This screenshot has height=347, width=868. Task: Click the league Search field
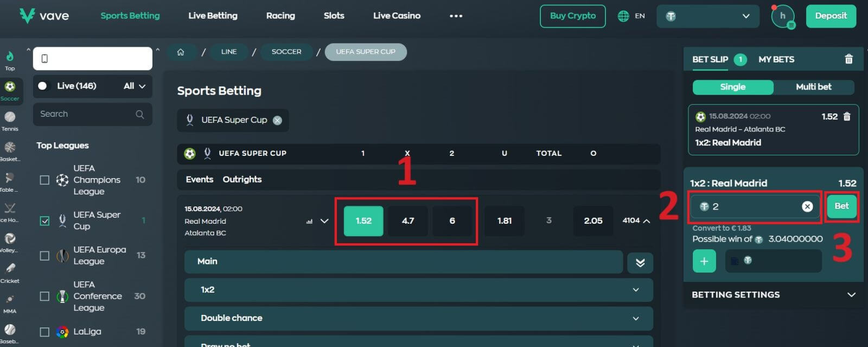[87, 114]
